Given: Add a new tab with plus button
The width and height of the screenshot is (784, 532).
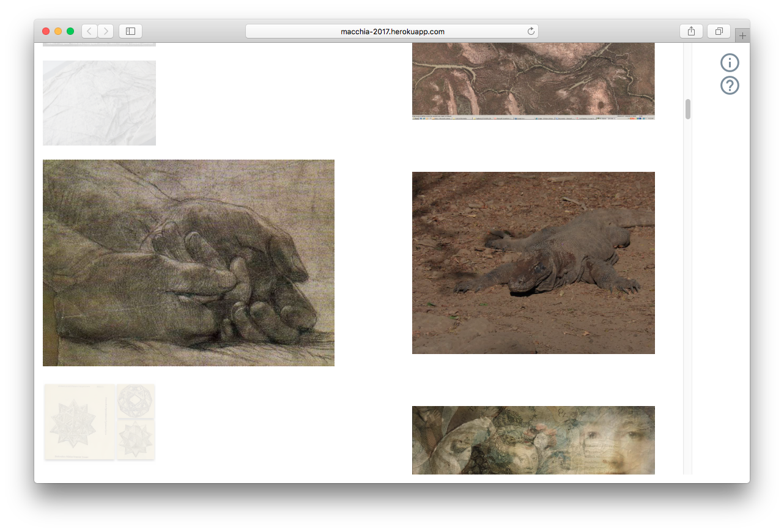Looking at the screenshot, I should pyautogui.click(x=742, y=35).
